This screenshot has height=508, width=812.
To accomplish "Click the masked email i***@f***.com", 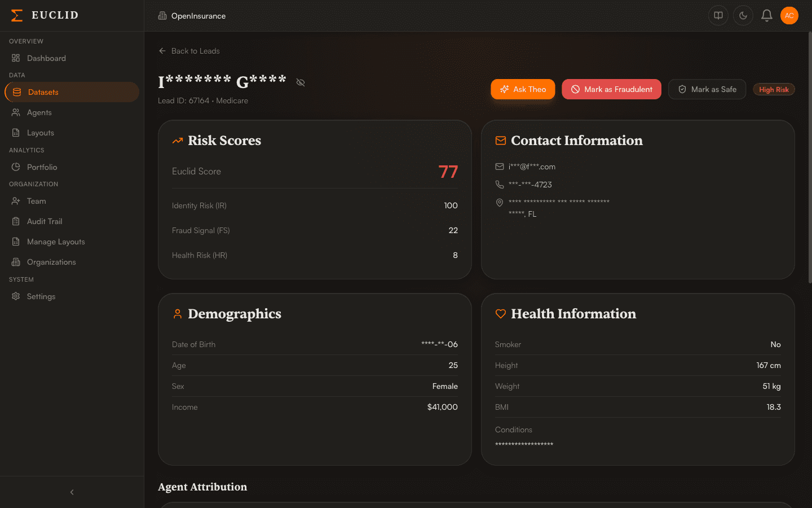I will [532, 167].
